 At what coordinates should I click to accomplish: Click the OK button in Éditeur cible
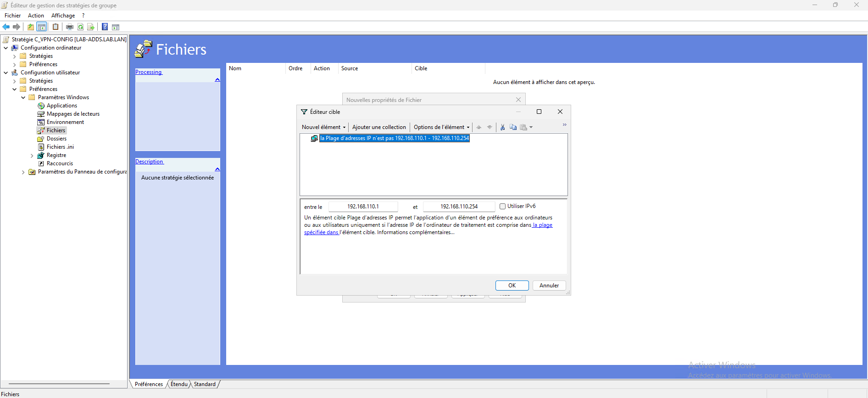(512, 286)
